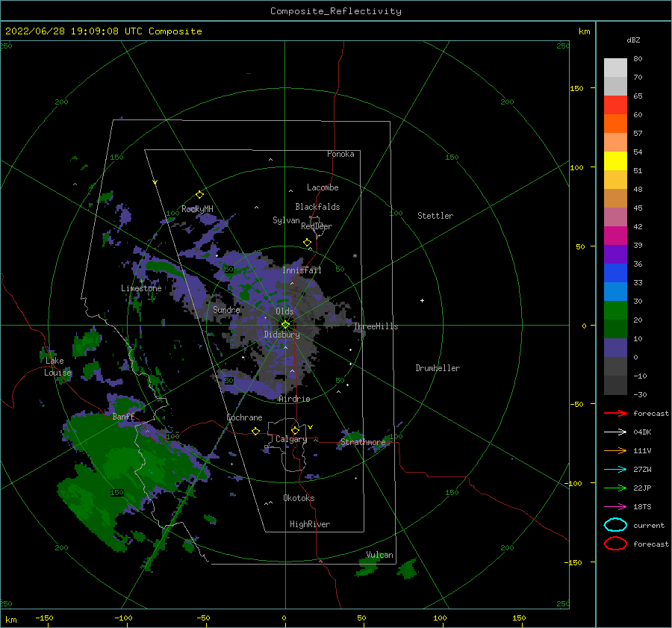Click the ThreeHills label
Viewport: 672px width, 628px height.
click(x=376, y=326)
